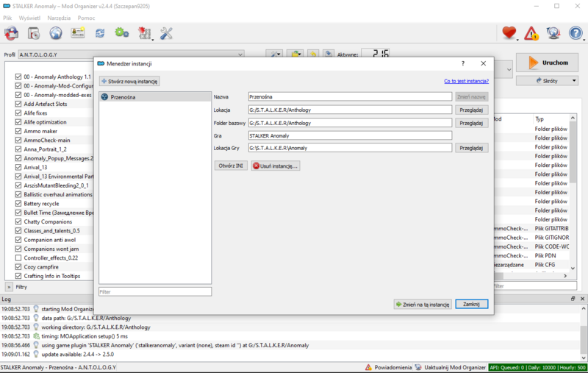Open the Executables green gears icon
The width and height of the screenshot is (588, 373).
121,33
